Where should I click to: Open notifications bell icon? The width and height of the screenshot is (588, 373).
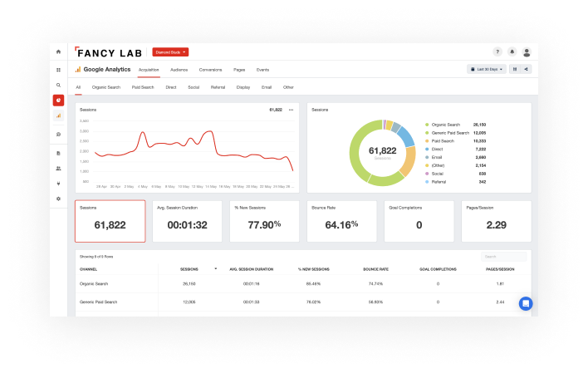(512, 52)
